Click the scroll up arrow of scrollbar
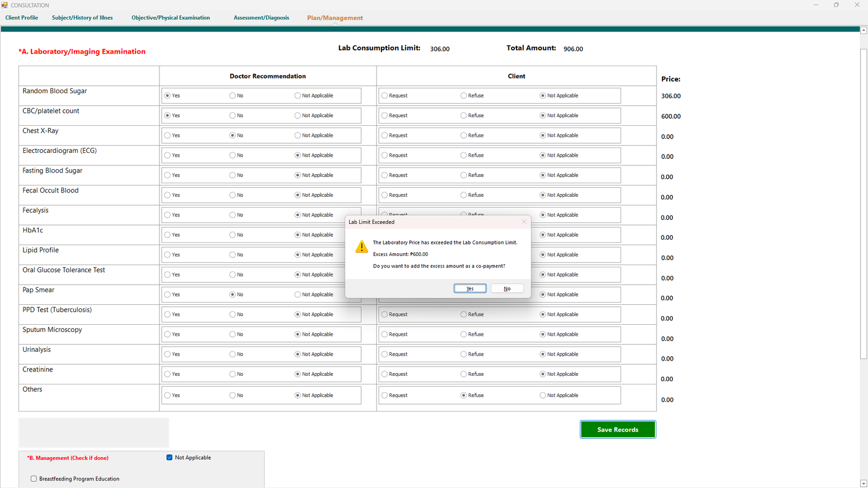This screenshot has height=488, width=868. pyautogui.click(x=863, y=30)
